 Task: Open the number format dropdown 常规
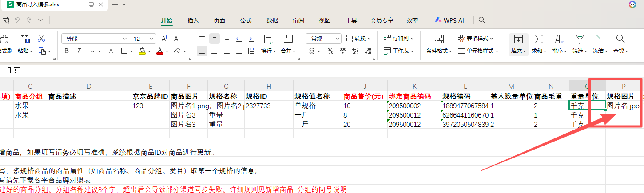337,39
